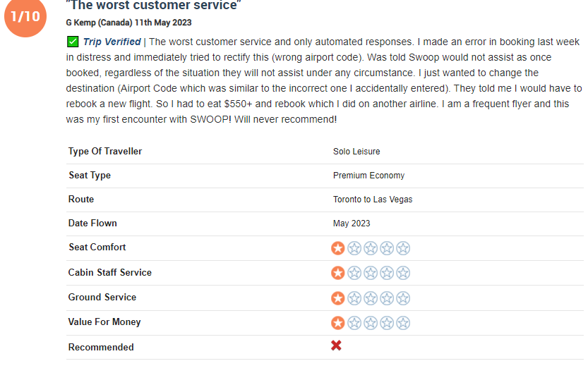This screenshot has width=588, height=373.
Task: Click third star in Cabin Staff Service
Action: (x=371, y=273)
